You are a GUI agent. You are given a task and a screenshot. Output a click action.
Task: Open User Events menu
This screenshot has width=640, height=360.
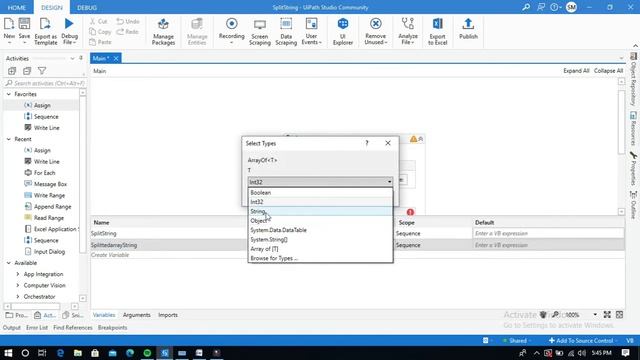point(311,31)
